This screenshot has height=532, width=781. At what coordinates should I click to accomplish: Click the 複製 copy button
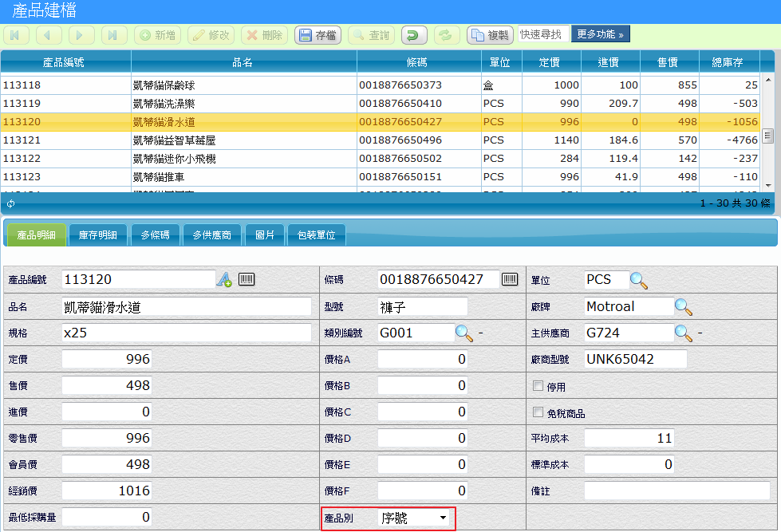click(x=490, y=35)
